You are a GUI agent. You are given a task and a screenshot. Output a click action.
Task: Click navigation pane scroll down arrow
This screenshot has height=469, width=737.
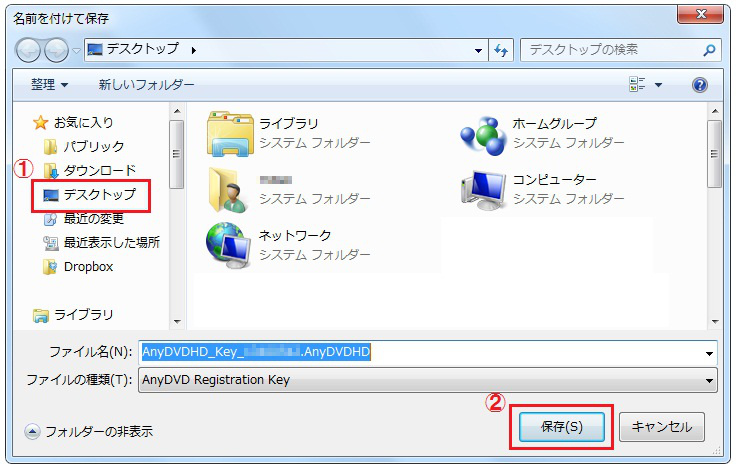177,322
